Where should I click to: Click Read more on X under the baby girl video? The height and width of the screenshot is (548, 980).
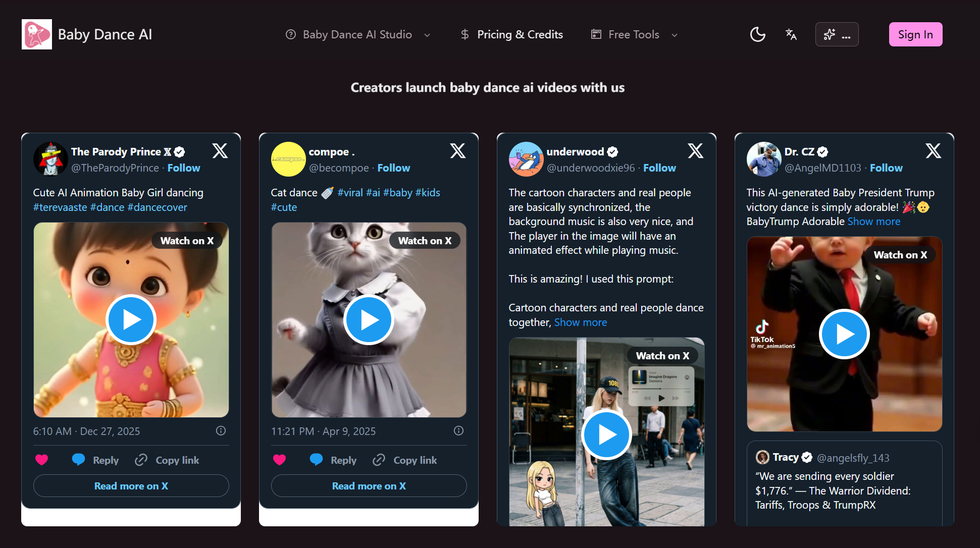pyautogui.click(x=131, y=485)
